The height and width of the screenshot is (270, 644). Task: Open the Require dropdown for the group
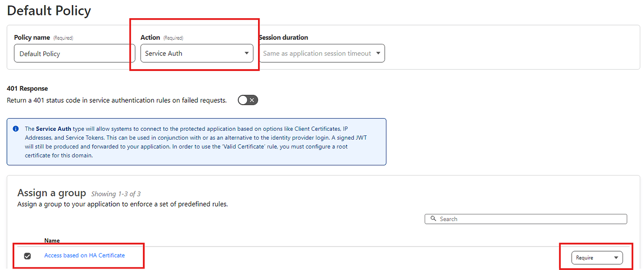point(597,257)
